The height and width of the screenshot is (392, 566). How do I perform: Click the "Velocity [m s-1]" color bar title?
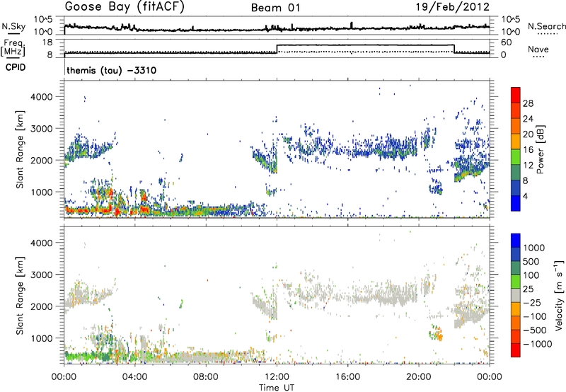click(x=559, y=295)
